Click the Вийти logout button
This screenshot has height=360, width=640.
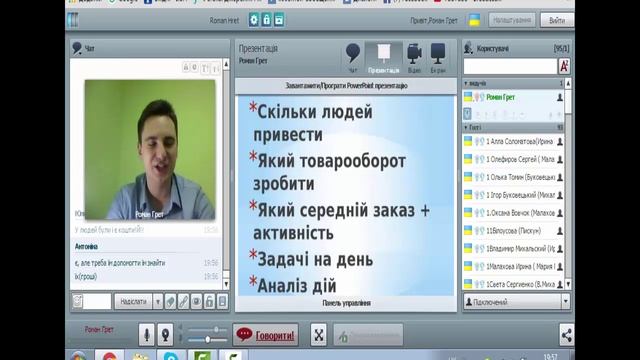(x=557, y=20)
